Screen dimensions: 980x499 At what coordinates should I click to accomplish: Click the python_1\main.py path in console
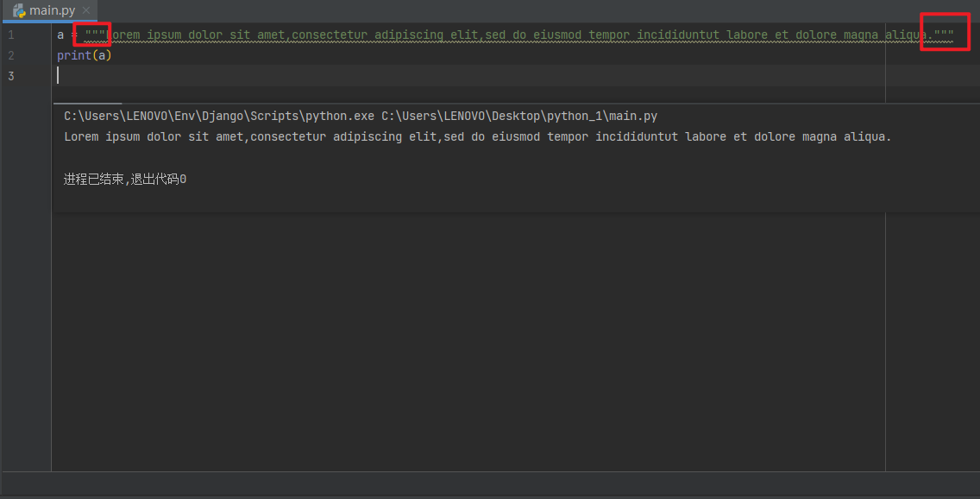[x=519, y=117]
